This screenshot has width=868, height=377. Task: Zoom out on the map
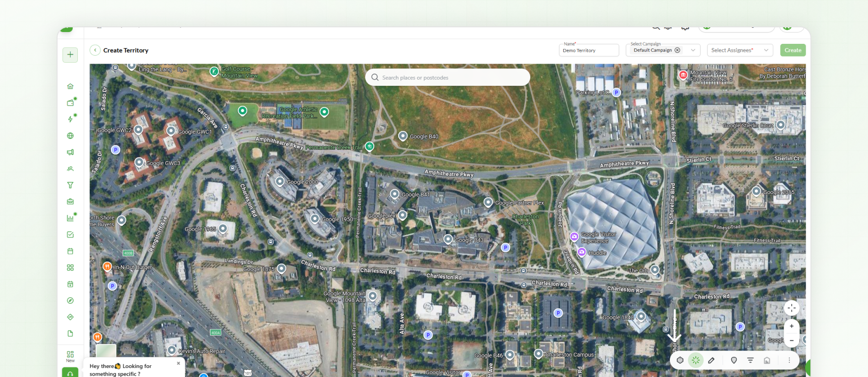[792, 340]
